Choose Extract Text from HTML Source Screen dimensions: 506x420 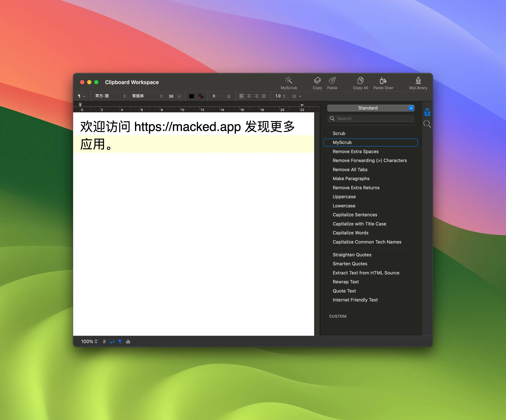point(371,273)
